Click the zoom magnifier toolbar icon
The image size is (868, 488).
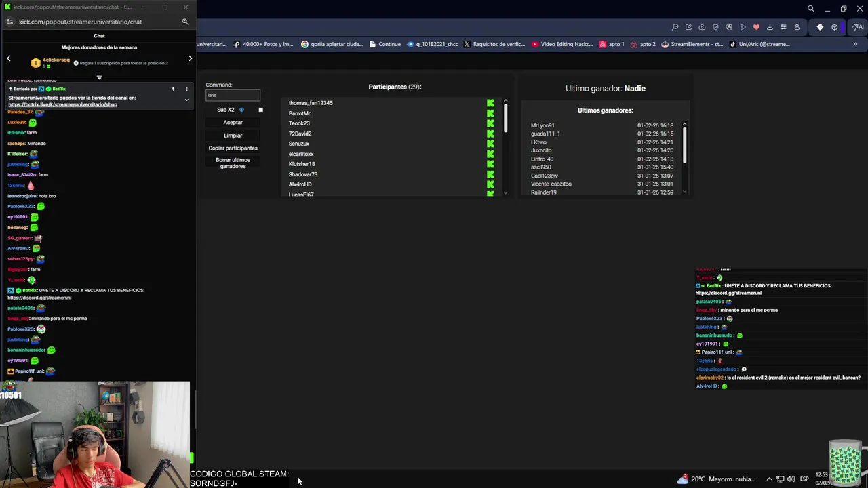tap(675, 27)
